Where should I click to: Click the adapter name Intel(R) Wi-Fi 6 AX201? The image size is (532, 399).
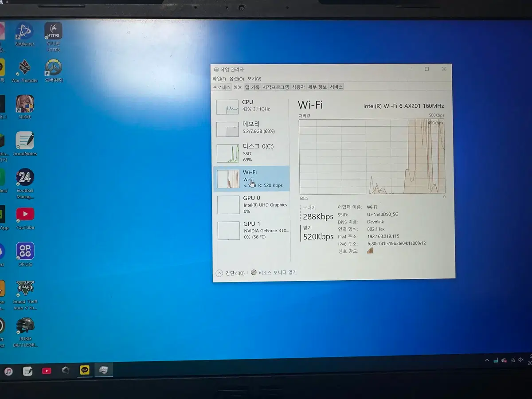pos(403,106)
